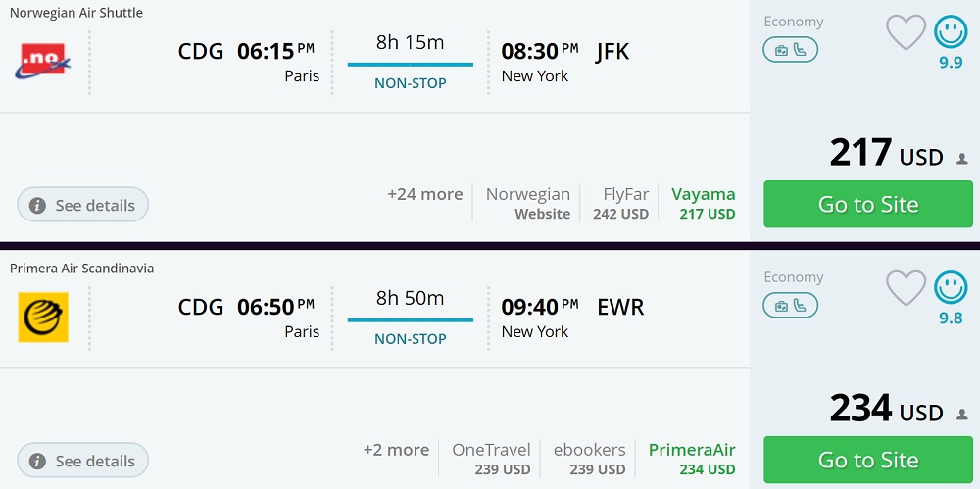Click baggage and seat icons on Norwegian flight
This screenshot has width=980, height=489.
click(790, 50)
